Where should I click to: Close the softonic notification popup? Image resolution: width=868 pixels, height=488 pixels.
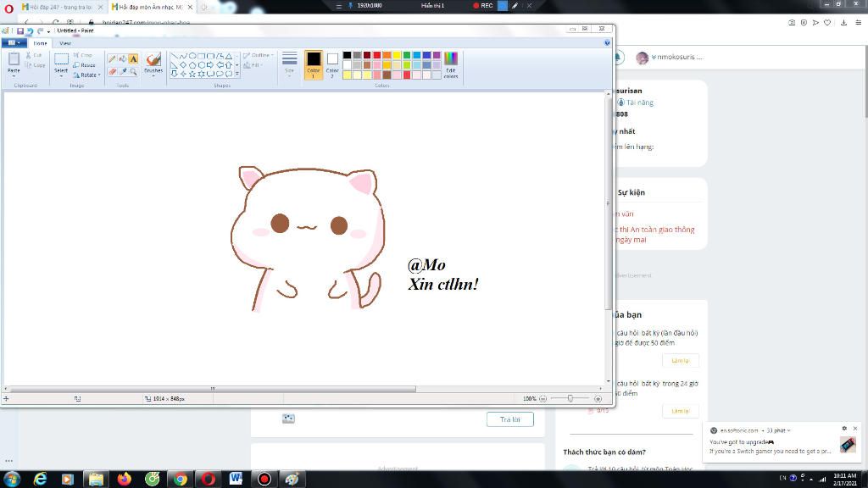[854, 429]
